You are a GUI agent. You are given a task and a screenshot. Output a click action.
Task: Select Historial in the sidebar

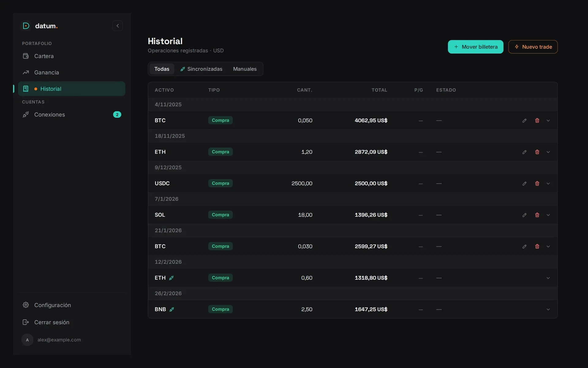(72, 89)
